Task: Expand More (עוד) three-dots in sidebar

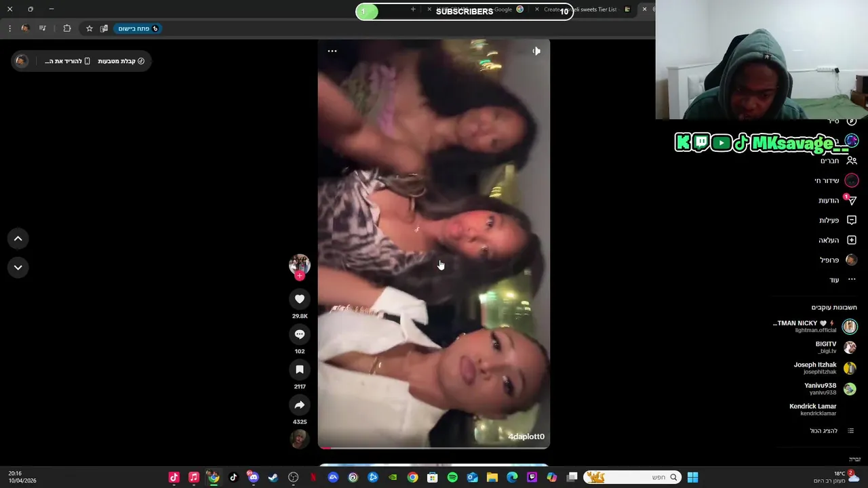Action: [x=843, y=279]
